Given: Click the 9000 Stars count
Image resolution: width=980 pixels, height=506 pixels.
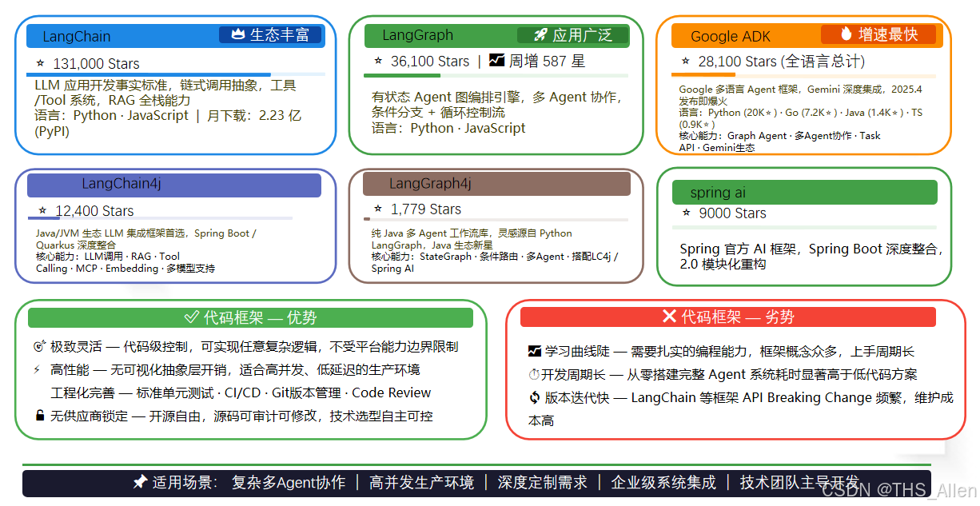Looking at the screenshot, I should [732, 213].
